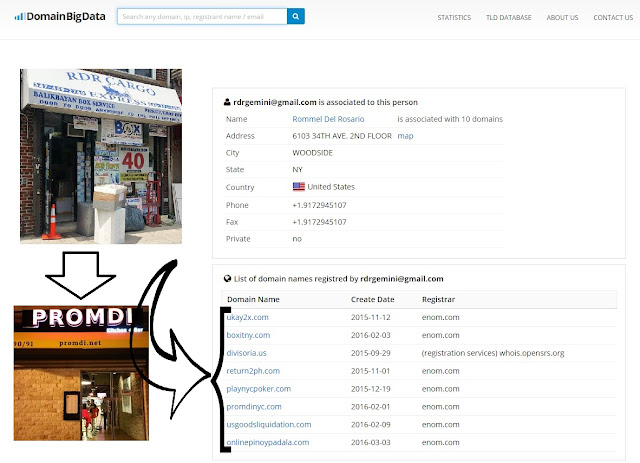640x463 pixels.
Task: Select the Private value no
Action: point(297,239)
